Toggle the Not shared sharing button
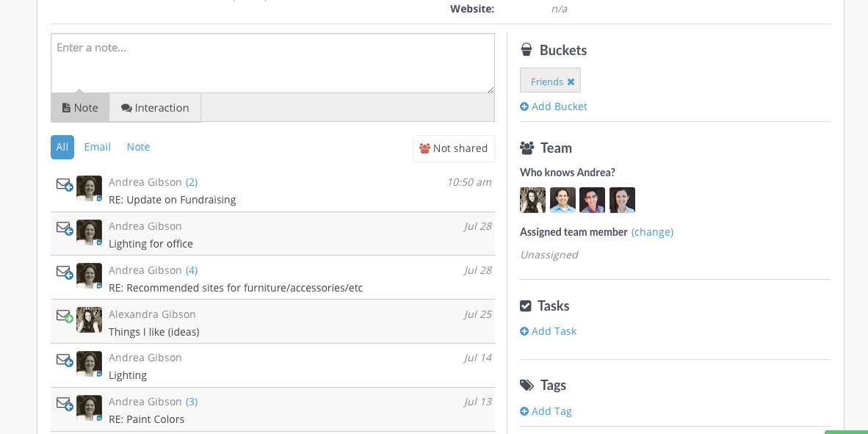Viewport: 868px width, 434px height. pos(453,148)
